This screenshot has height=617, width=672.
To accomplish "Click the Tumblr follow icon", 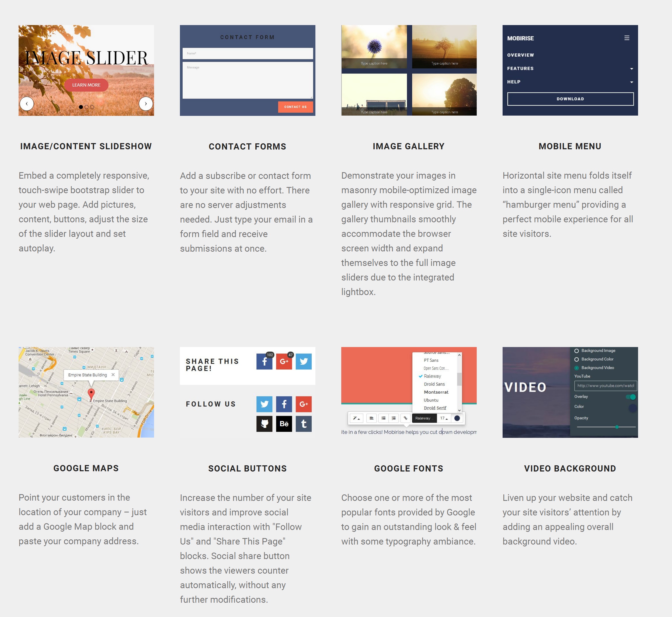I will 304,424.
